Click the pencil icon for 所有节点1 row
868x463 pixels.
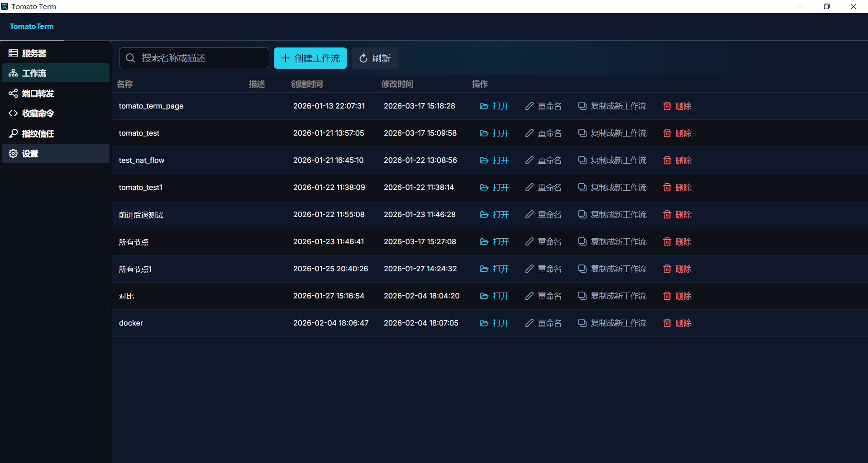coord(529,269)
